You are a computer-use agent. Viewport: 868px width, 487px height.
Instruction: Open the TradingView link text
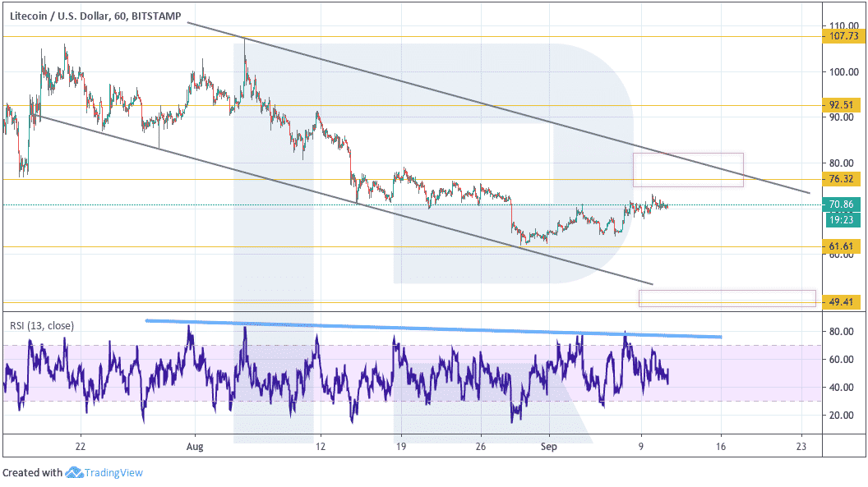[113, 472]
